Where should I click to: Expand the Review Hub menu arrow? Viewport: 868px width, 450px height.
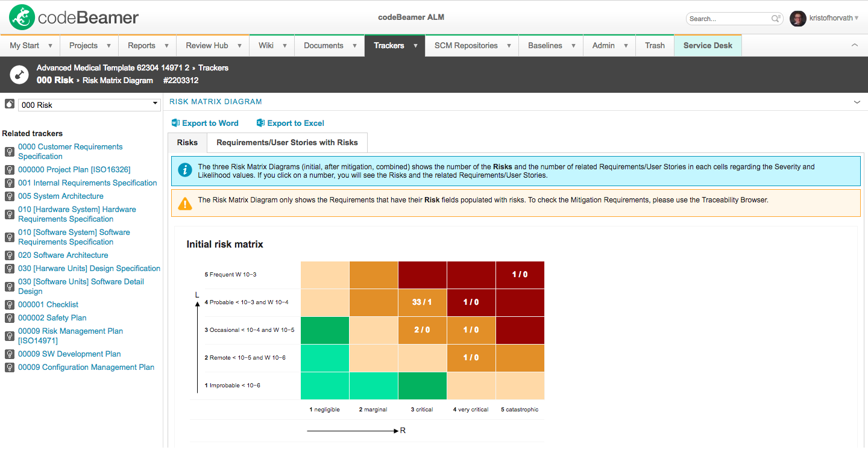(x=239, y=46)
